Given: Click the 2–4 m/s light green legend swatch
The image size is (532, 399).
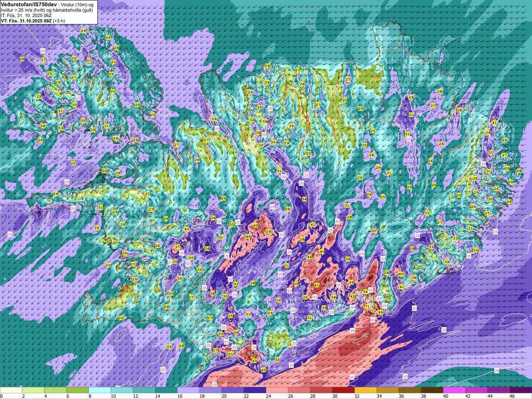Looking at the screenshot, I should 33,390.
